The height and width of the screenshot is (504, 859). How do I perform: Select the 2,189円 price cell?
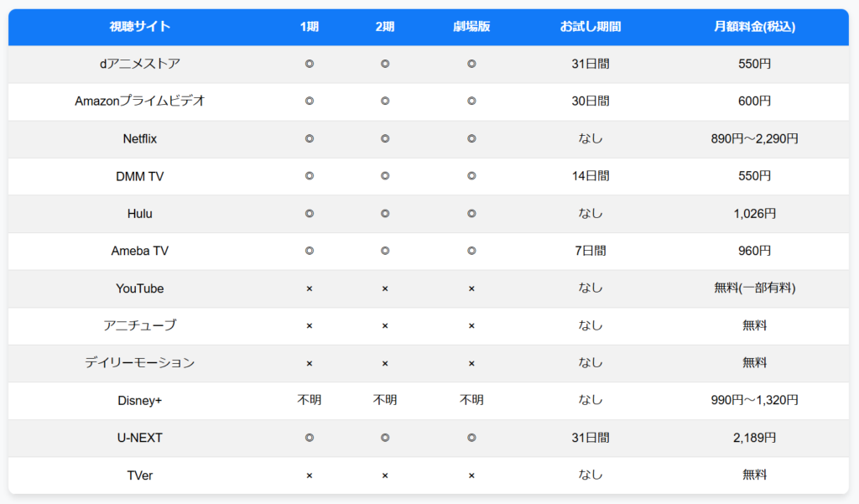[754, 438]
